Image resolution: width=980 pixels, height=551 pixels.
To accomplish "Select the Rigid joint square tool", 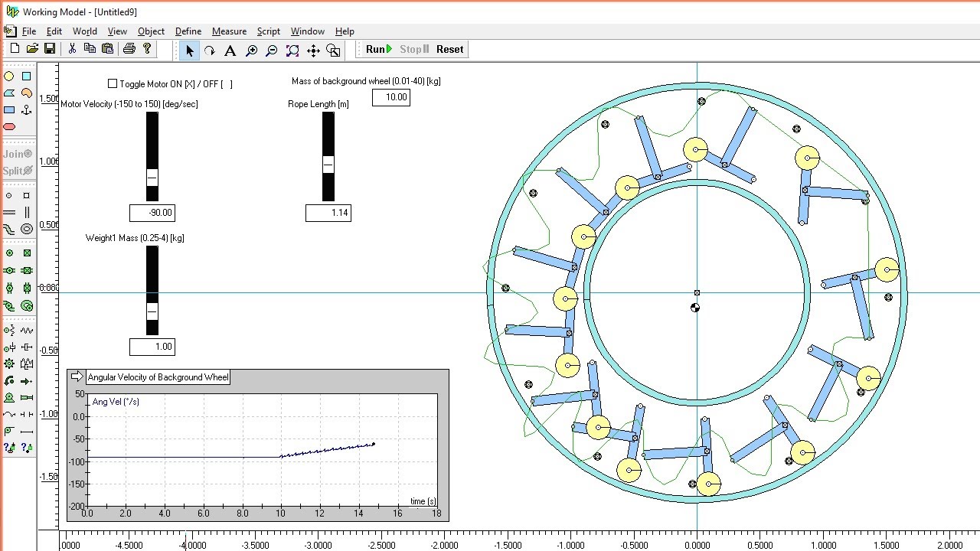I will [x=27, y=253].
